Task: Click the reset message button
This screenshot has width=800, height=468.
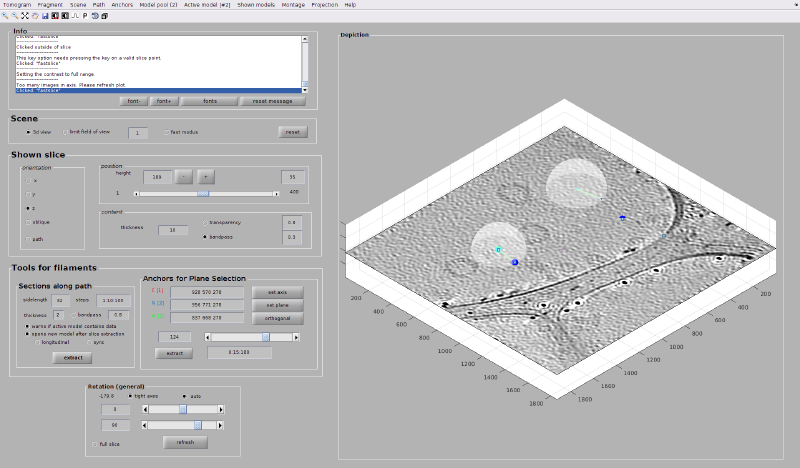Action: 272,101
